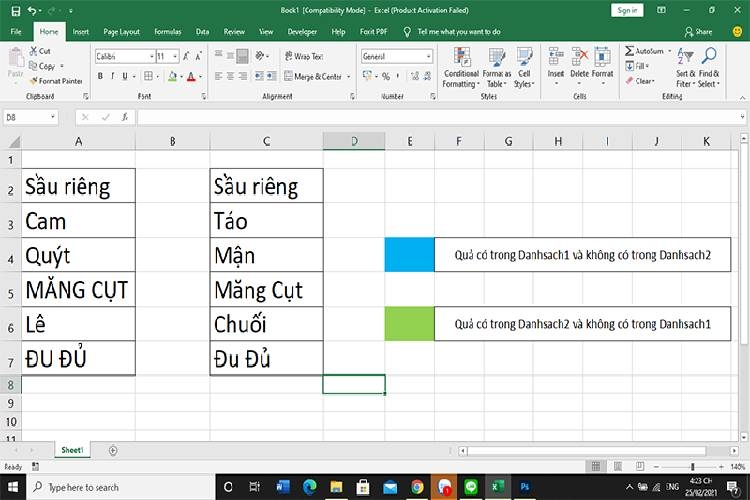This screenshot has height=500, width=750.
Task: Align text to the left
Action: coord(219,76)
